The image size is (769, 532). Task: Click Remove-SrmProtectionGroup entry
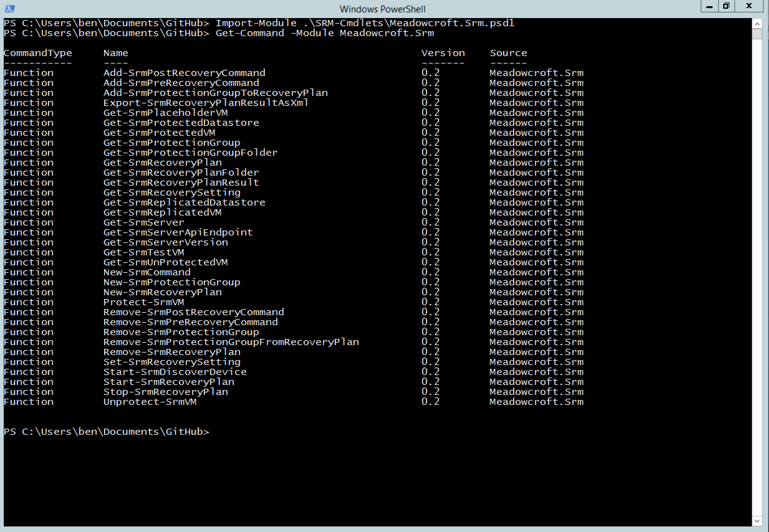coord(181,332)
